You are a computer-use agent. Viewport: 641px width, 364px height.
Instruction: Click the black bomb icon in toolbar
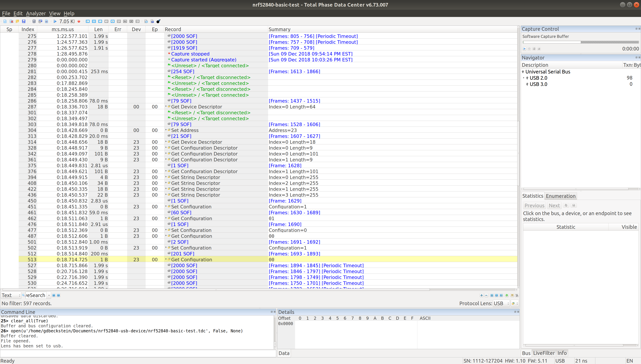(158, 21)
